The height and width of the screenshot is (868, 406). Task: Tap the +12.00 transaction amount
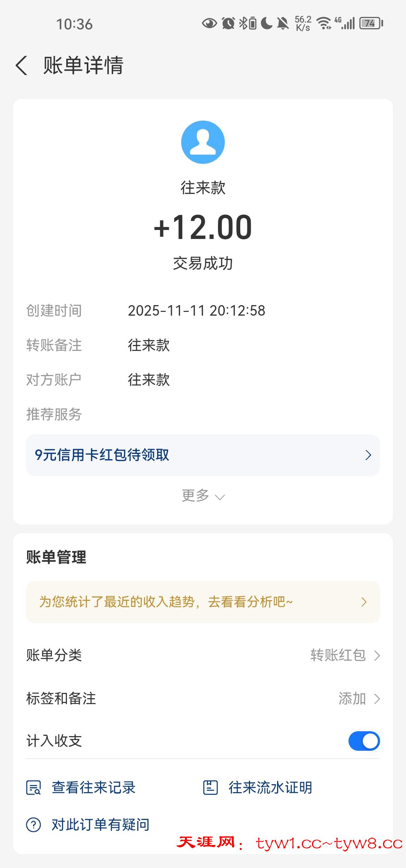tap(203, 227)
